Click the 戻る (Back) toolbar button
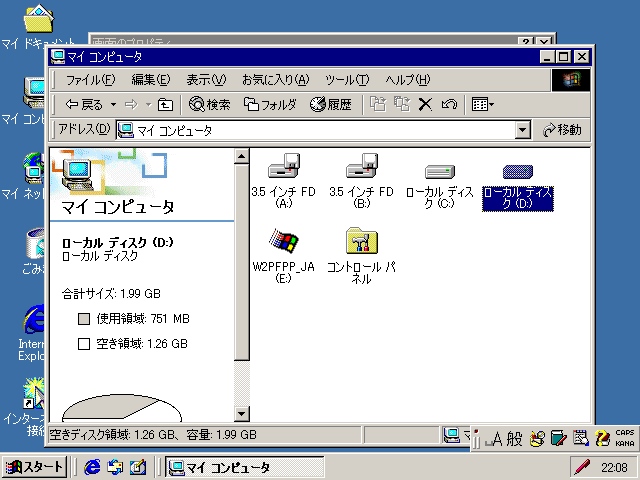640x480 pixels. click(84, 105)
